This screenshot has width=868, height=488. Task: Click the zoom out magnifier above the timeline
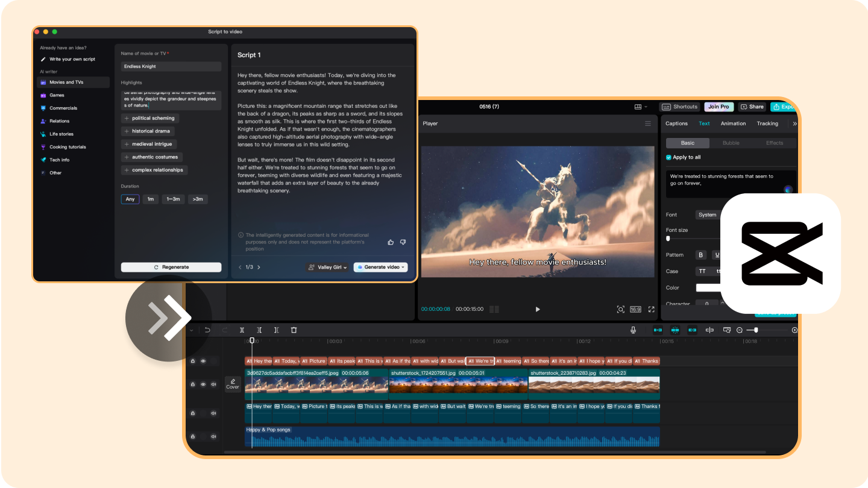[x=738, y=330]
